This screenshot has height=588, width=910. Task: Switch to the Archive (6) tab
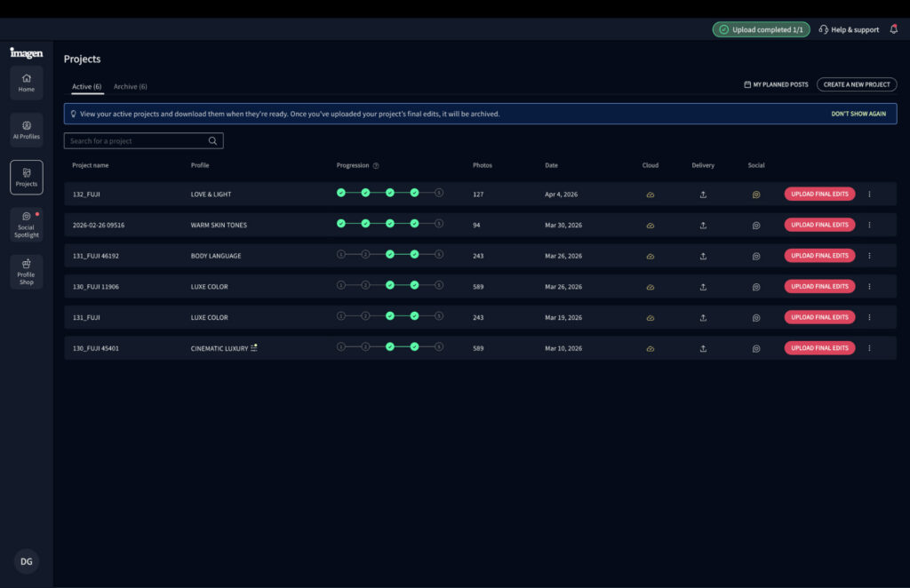click(x=131, y=87)
